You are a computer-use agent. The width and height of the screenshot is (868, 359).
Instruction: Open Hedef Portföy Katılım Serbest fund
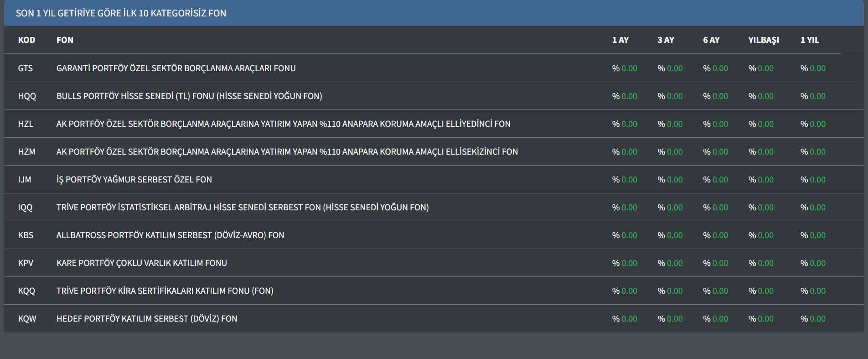pos(147,319)
